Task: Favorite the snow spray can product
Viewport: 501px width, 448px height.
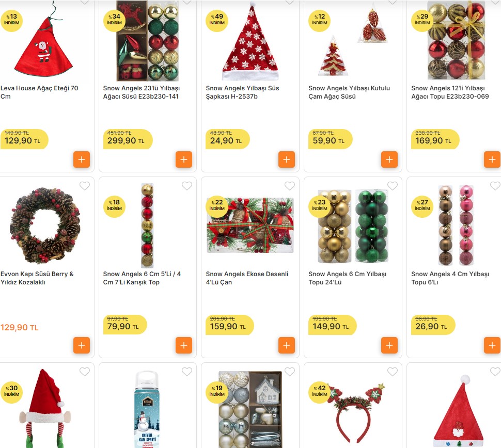Action: pyautogui.click(x=187, y=372)
